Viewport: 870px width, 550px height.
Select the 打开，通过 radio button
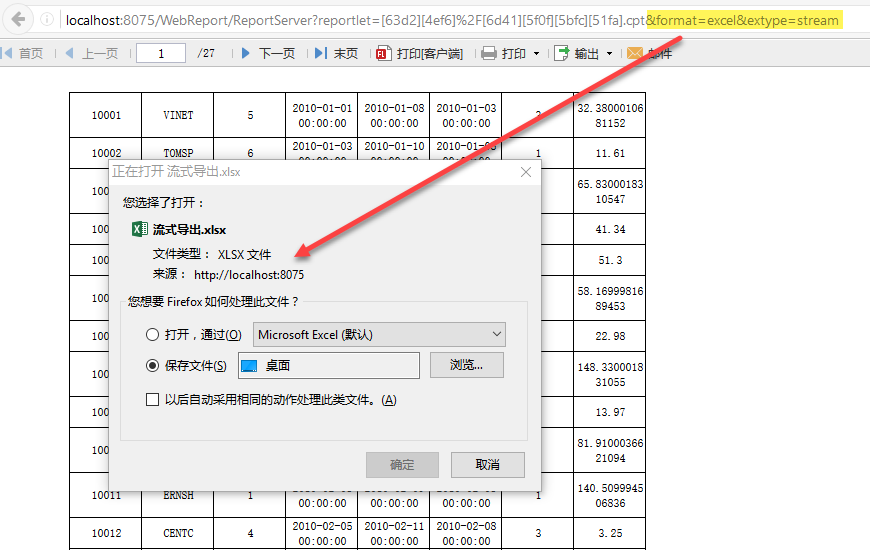click(x=152, y=335)
